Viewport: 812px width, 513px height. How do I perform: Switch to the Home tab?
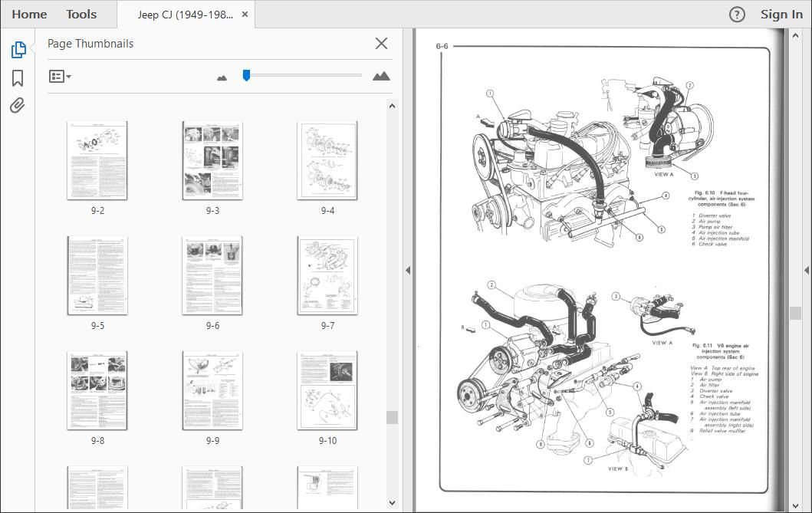pyautogui.click(x=29, y=15)
